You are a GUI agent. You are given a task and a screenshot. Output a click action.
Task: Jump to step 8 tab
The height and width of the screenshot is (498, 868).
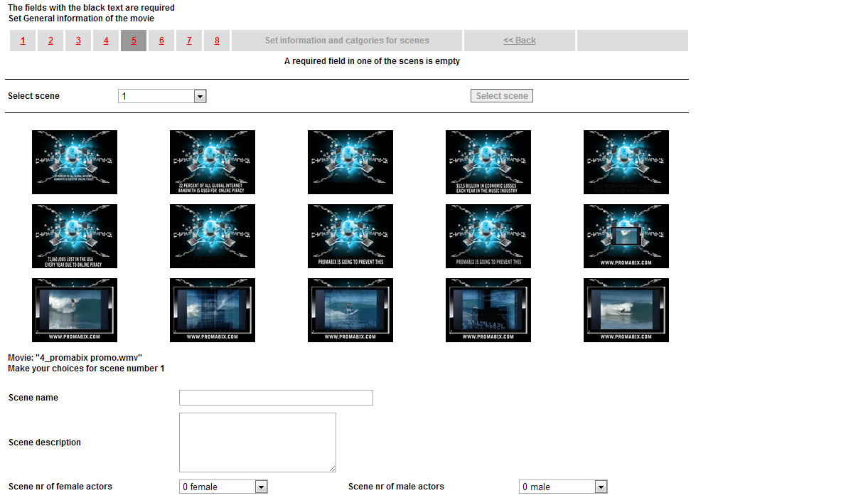click(x=217, y=41)
